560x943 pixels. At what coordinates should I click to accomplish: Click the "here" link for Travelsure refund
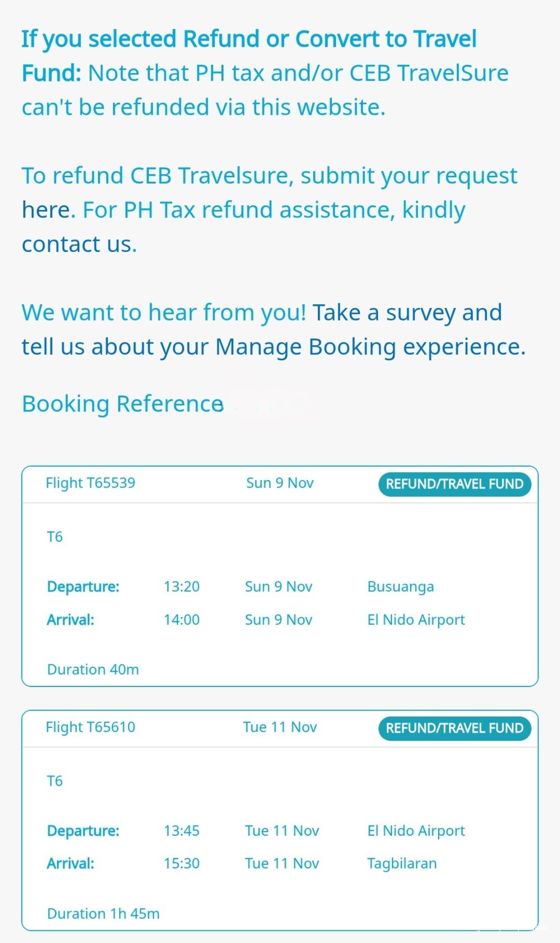48,210
